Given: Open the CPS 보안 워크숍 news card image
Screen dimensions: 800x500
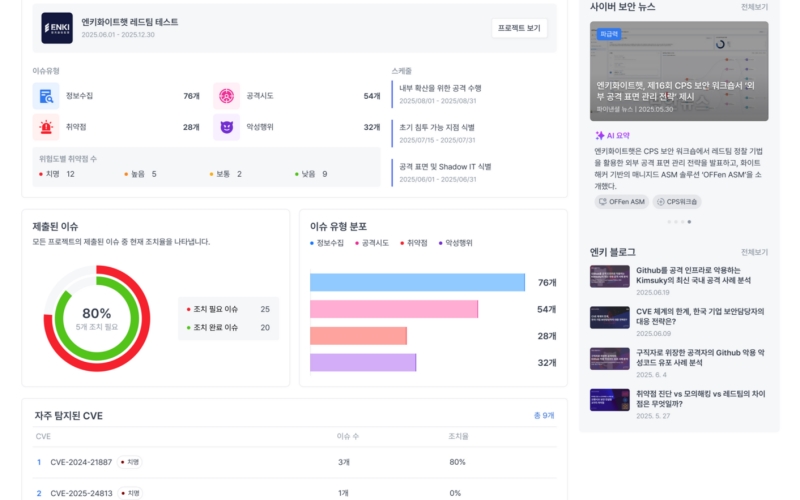Looking at the screenshot, I should tap(679, 71).
